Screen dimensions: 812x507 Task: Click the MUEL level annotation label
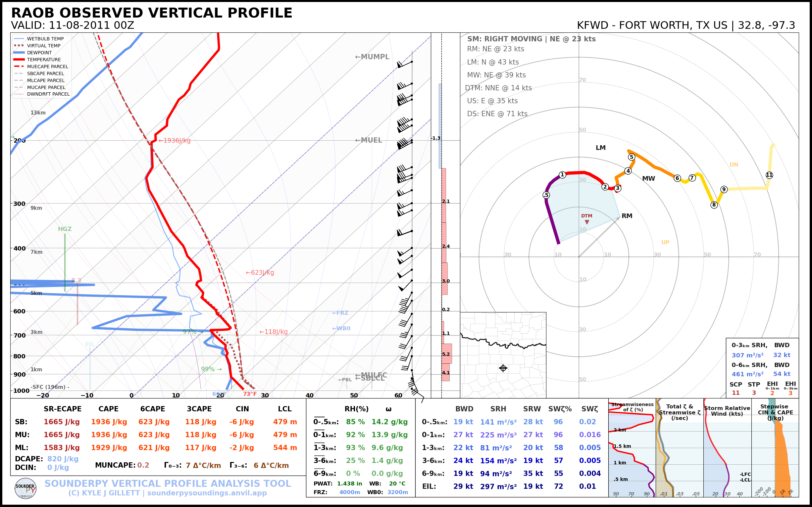pos(369,140)
